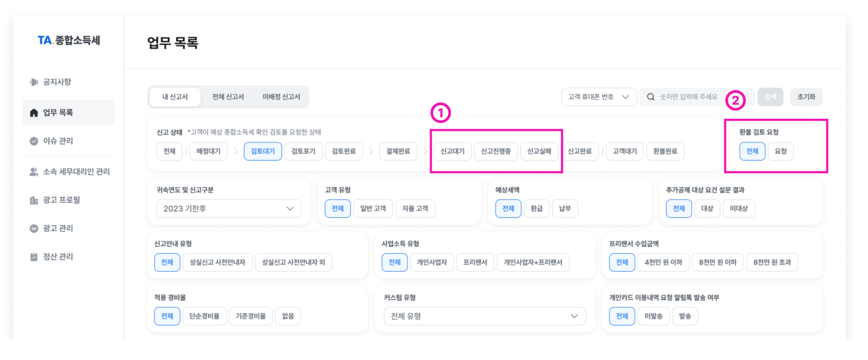Screen dimensions: 868x360
Task: Expand the 2023 기한후 year dropdown
Action: pos(229,208)
